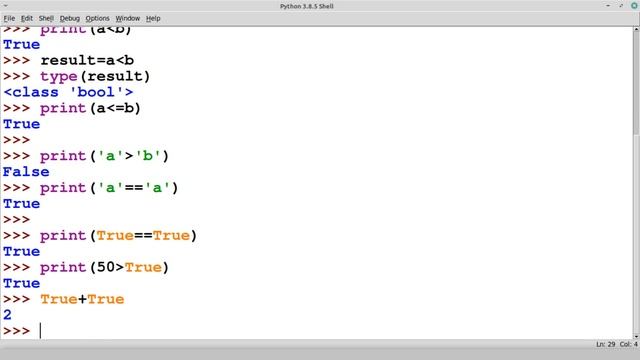Image resolution: width=640 pixels, height=360 pixels.
Task: Click the output value 2
Action: [x=7, y=315]
